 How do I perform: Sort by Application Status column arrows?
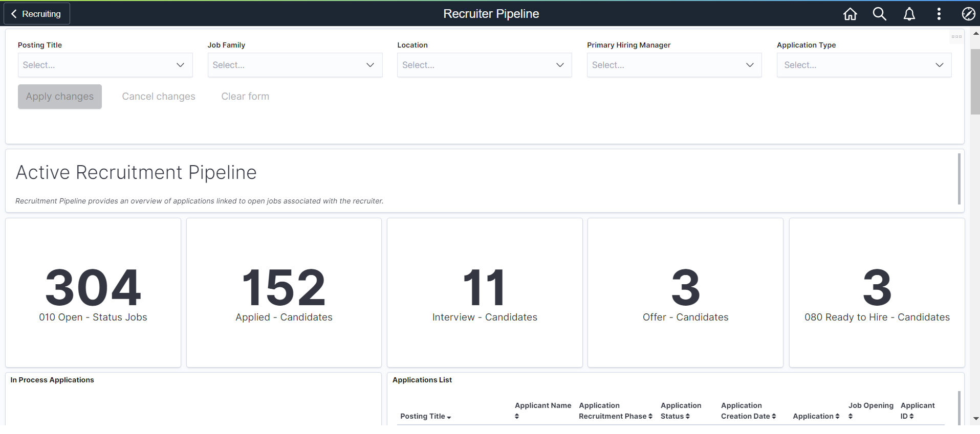click(688, 416)
